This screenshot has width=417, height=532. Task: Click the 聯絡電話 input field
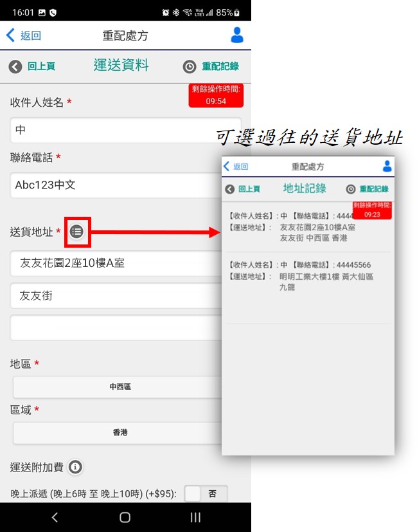[116, 185]
